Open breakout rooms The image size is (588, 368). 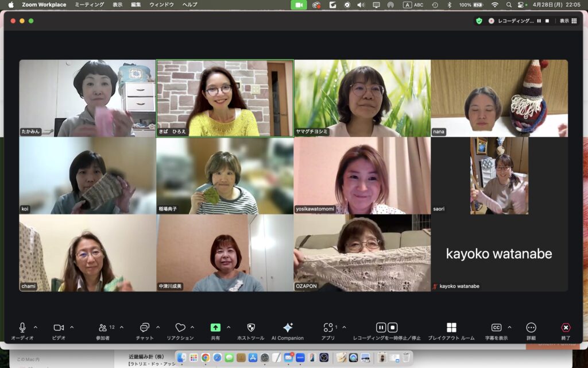point(451,328)
